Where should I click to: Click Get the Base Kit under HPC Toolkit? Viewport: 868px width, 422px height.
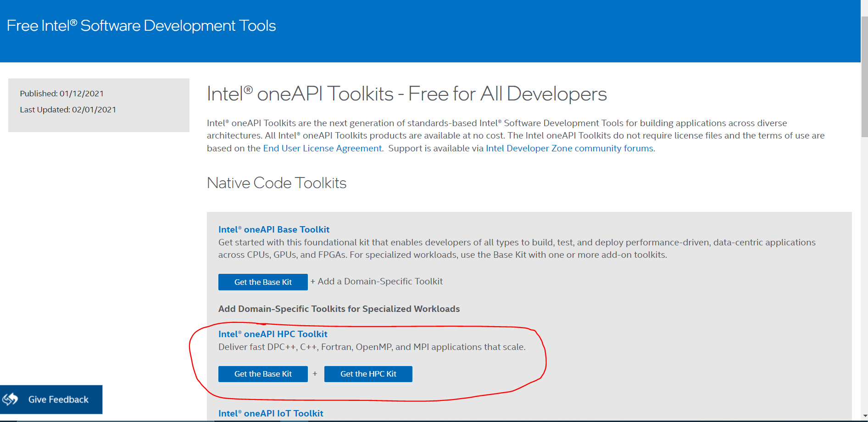pyautogui.click(x=263, y=374)
